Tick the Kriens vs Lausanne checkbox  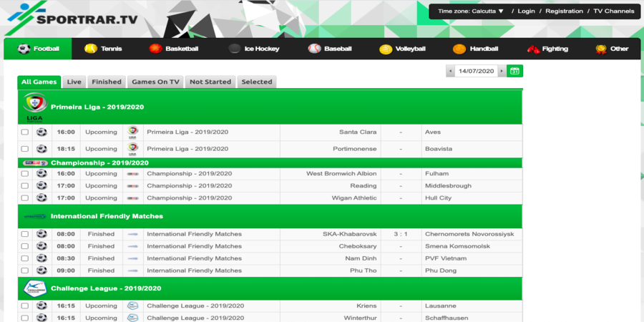25,306
